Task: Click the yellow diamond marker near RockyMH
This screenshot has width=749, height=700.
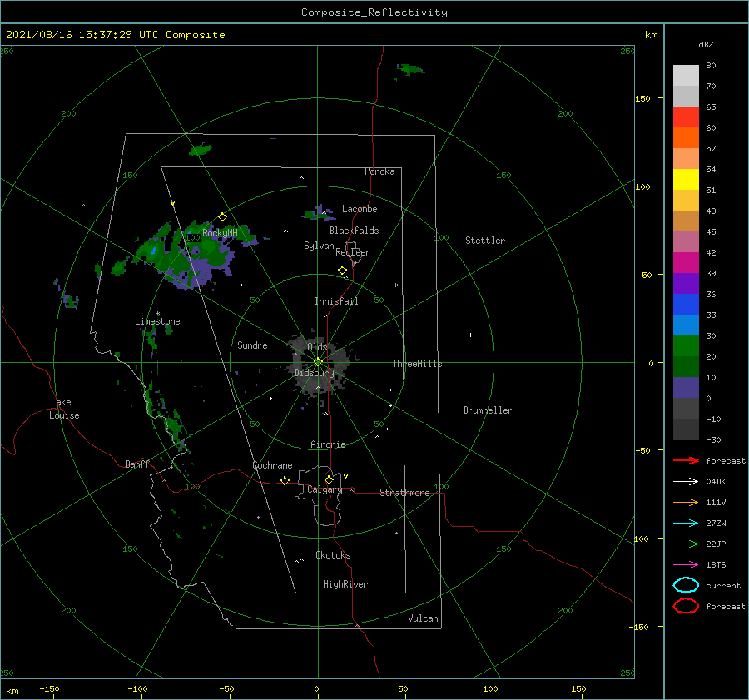Action: click(222, 217)
